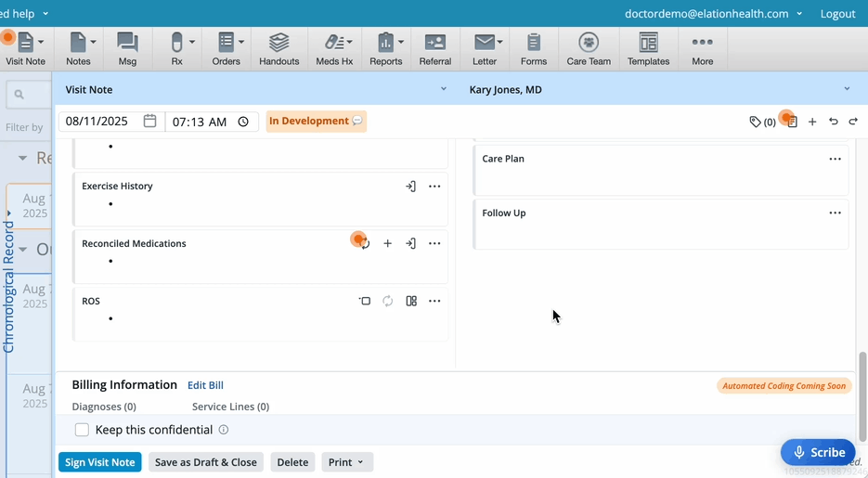Click the ROS expand box icon
Image resolution: width=868 pixels, height=478 pixels.
click(x=364, y=301)
